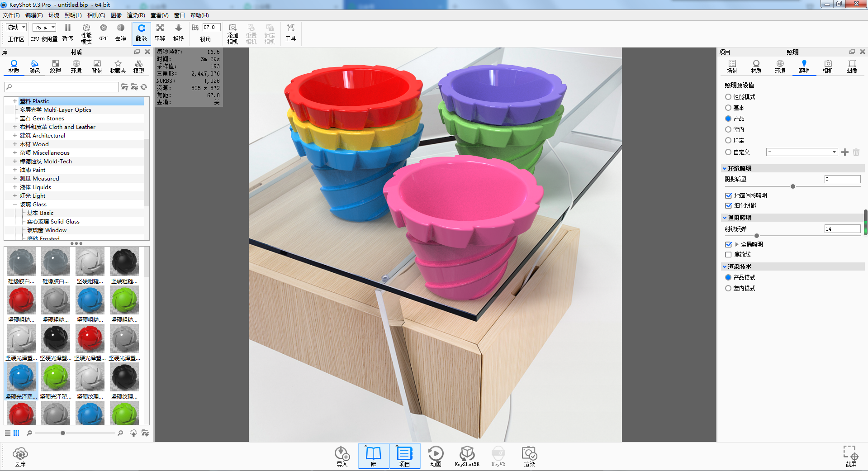Toggle Ground Indirect Illumination (地面间接照明) checkbox
Image resolution: width=868 pixels, height=471 pixels.
tap(728, 195)
